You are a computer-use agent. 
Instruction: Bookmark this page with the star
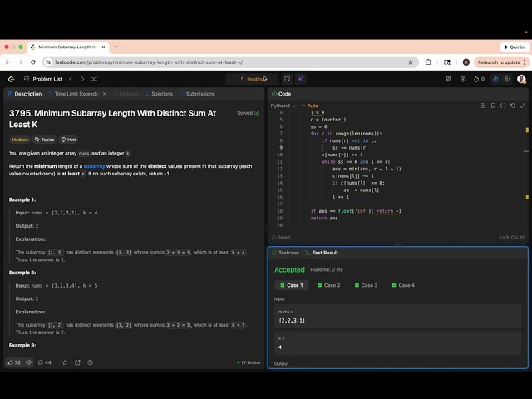pyautogui.click(x=411, y=62)
